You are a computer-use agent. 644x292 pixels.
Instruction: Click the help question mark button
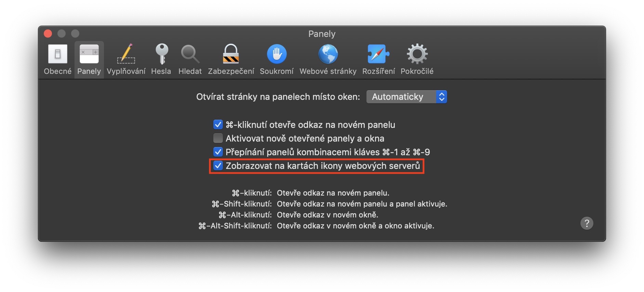coord(587,223)
